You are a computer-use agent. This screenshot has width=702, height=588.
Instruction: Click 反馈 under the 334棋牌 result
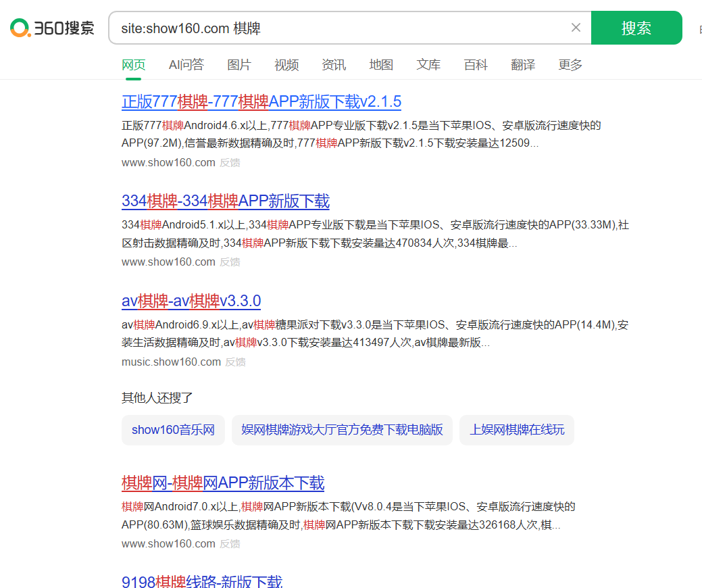coord(230,262)
